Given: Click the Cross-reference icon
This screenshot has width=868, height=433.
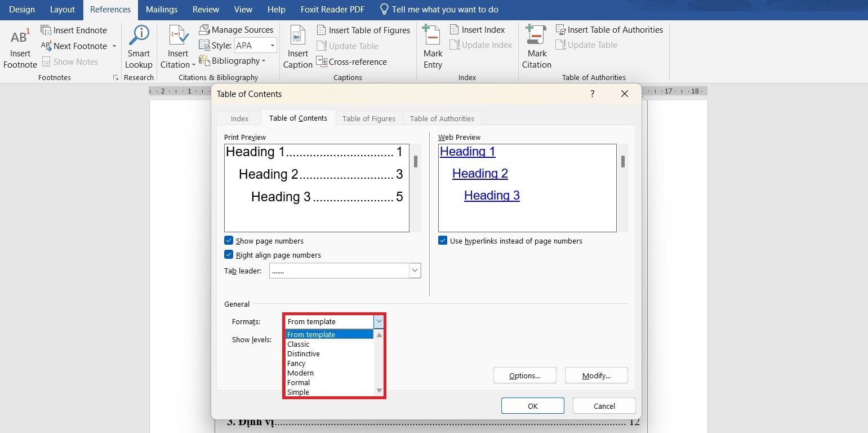Looking at the screenshot, I should 322,61.
